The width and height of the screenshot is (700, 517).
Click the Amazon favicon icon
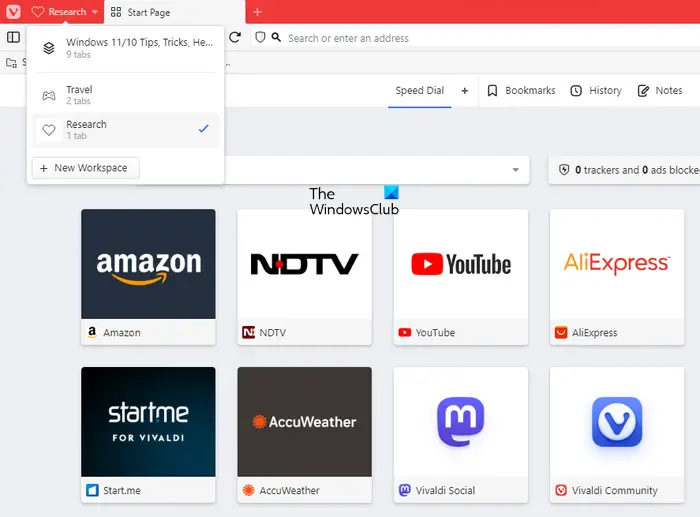coord(92,332)
